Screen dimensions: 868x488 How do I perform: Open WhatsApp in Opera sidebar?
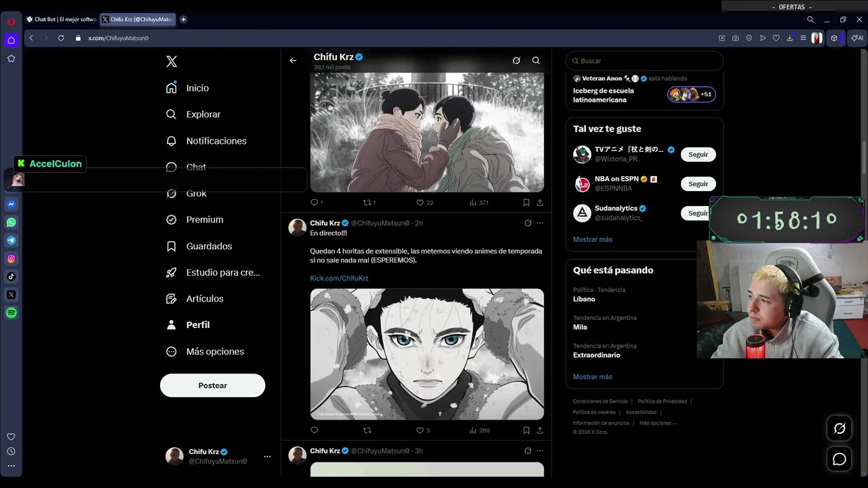[12, 222]
